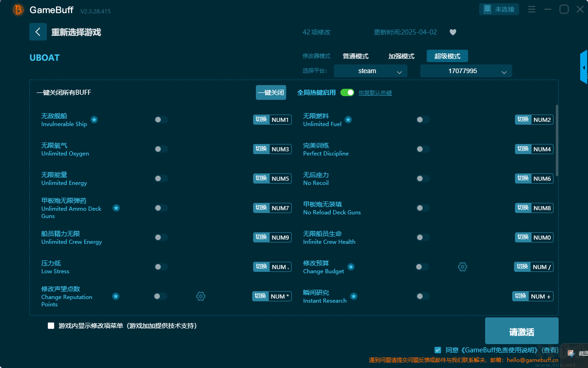Click 重新选择游戏 title text
Viewport: 588px width, 368px height.
click(76, 32)
